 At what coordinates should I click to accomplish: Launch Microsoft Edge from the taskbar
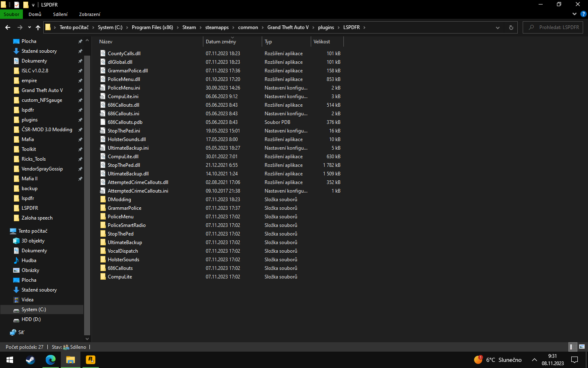(x=51, y=360)
